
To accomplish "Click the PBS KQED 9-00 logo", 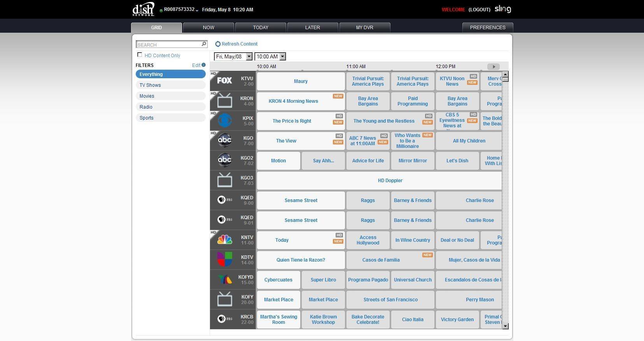I will point(224,200).
